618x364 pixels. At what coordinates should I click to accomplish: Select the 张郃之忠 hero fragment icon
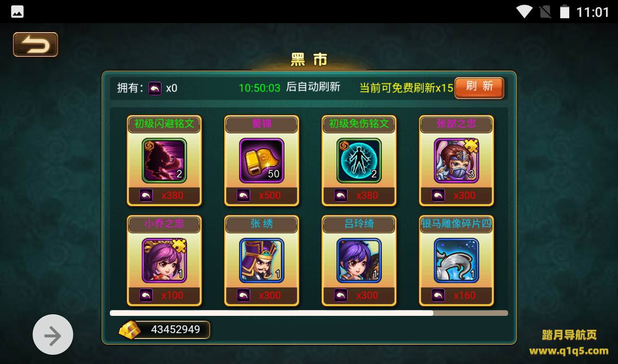(456, 160)
